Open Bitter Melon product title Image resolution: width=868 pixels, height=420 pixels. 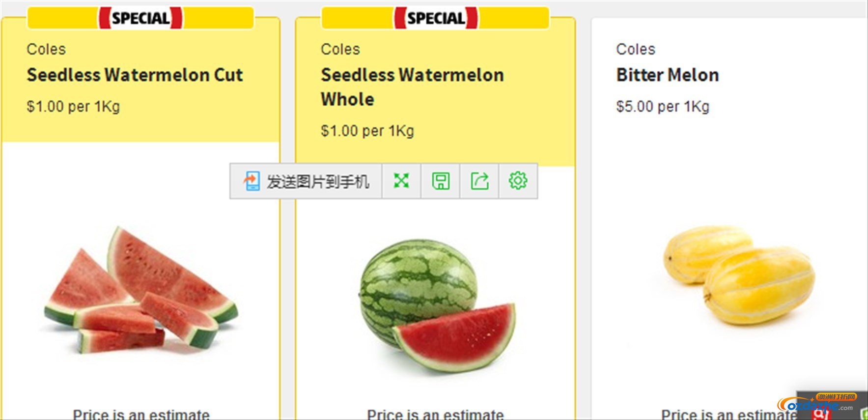pyautogui.click(x=668, y=75)
